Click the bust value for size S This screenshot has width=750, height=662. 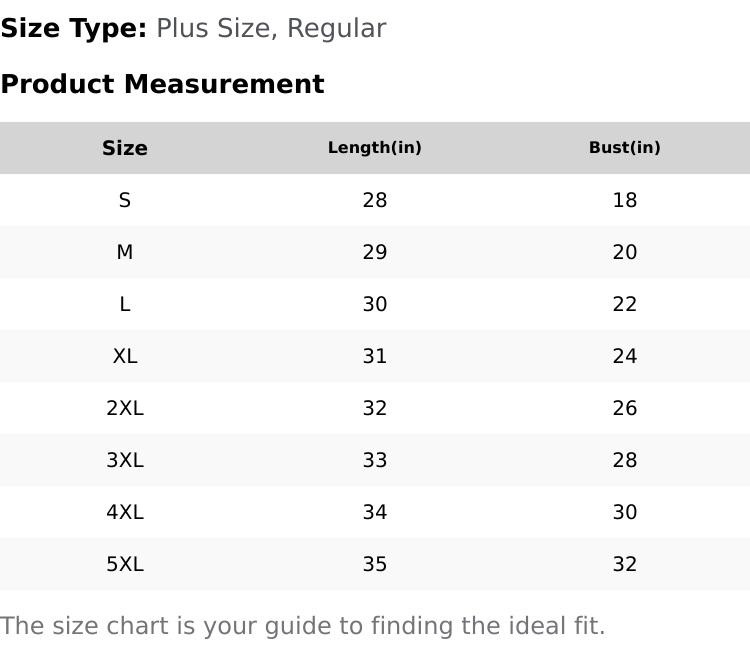[x=625, y=200]
